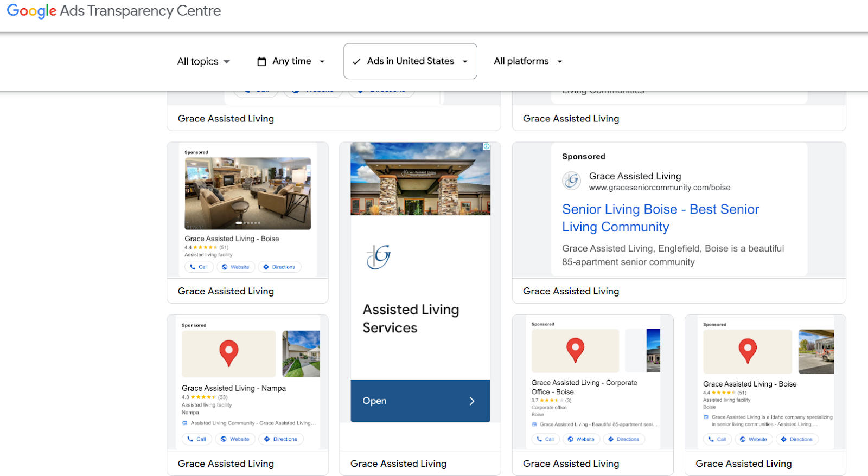
Task: Click Website button in bottom-right Boise ad
Action: click(754, 439)
